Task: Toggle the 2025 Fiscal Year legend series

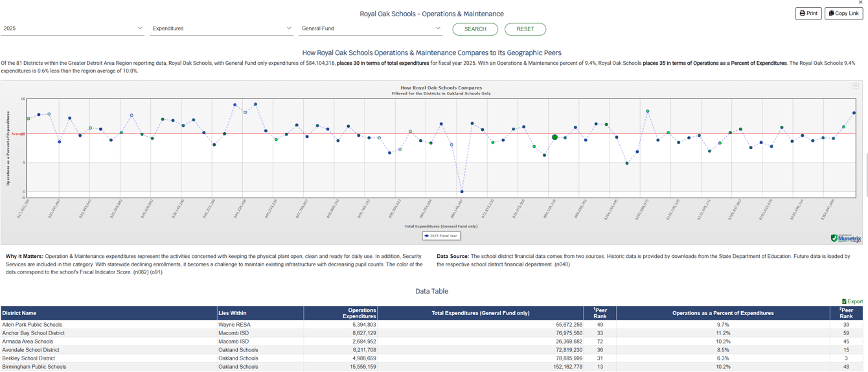Action: point(441,236)
